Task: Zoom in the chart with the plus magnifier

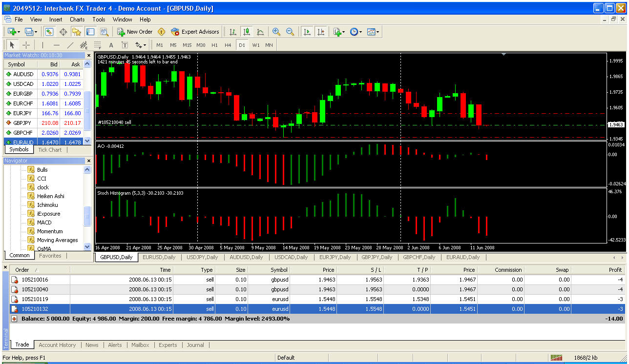Action: click(276, 32)
